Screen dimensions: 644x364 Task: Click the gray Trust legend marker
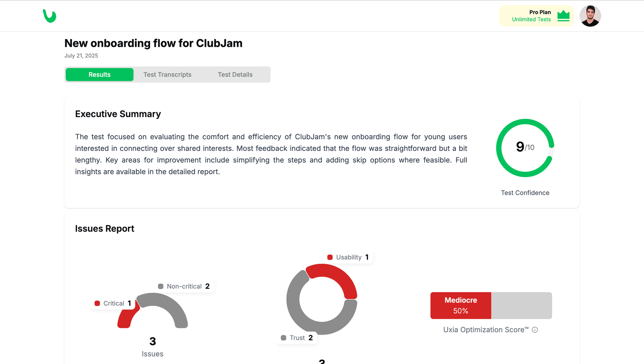pyautogui.click(x=283, y=338)
